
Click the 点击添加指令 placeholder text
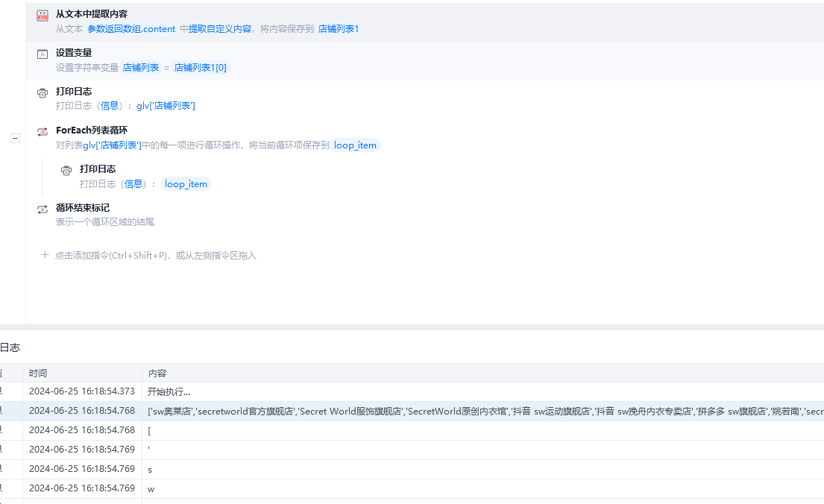(156, 256)
